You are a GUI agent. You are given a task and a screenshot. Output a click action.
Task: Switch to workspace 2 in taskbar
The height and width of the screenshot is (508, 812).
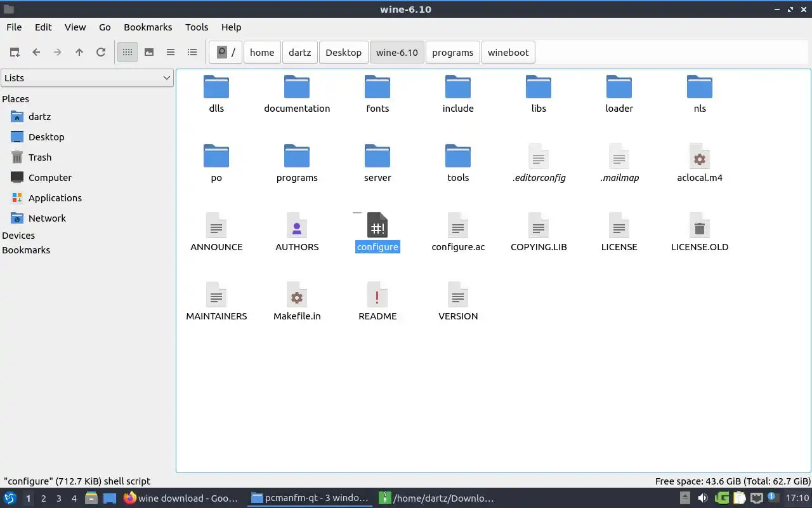[x=44, y=498]
